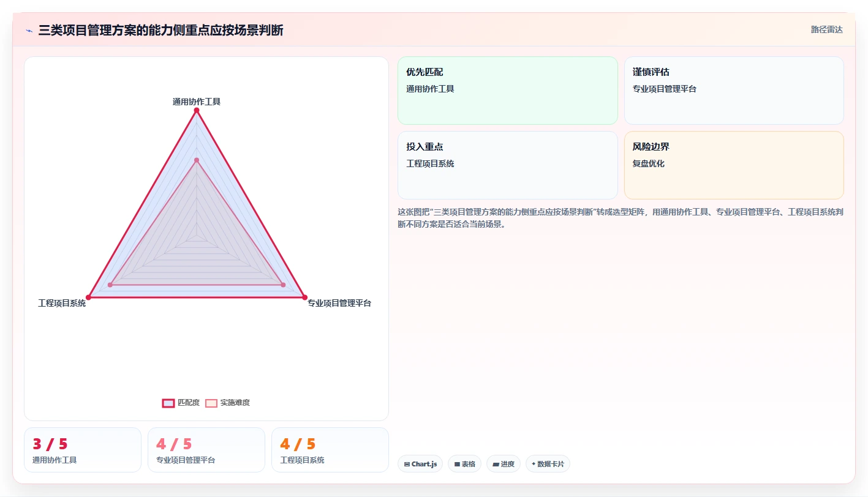Viewport: 868px width, 497px height.
Task: Click the page title 三类项目管理方案的能力侧重点应按场景判断
Action: [x=161, y=30]
